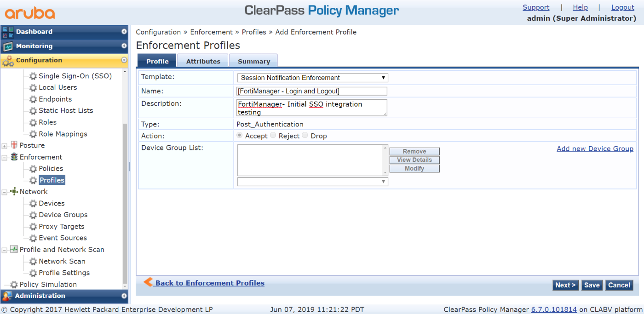Click the View Details button

(x=414, y=160)
